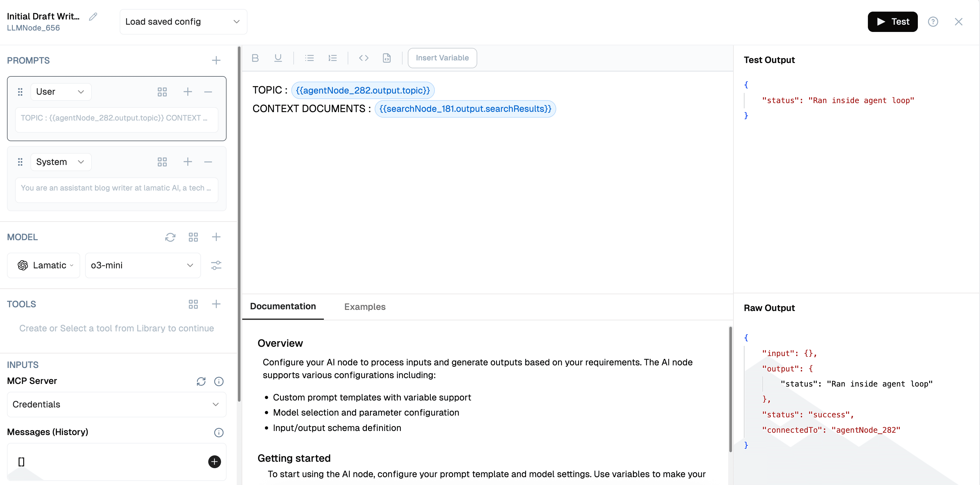
Task: Open Load saved config dropdown
Action: [x=183, y=22]
